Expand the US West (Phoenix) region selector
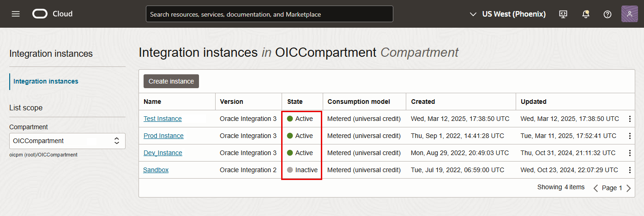The height and width of the screenshot is (216, 644). point(507,14)
